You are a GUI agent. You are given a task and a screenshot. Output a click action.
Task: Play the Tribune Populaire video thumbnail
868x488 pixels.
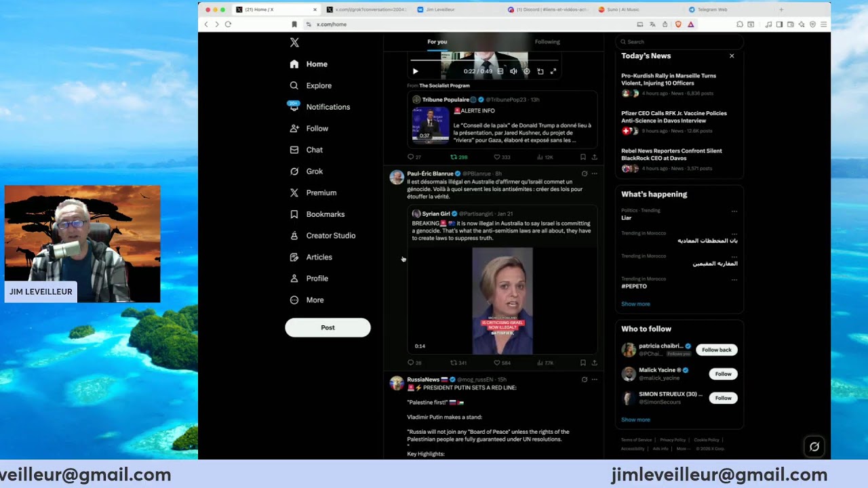coord(431,125)
